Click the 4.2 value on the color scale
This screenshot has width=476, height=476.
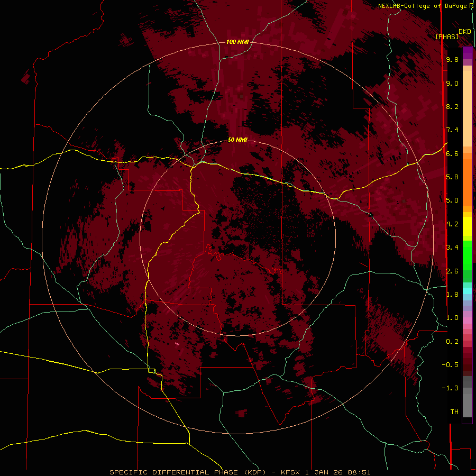(x=452, y=224)
